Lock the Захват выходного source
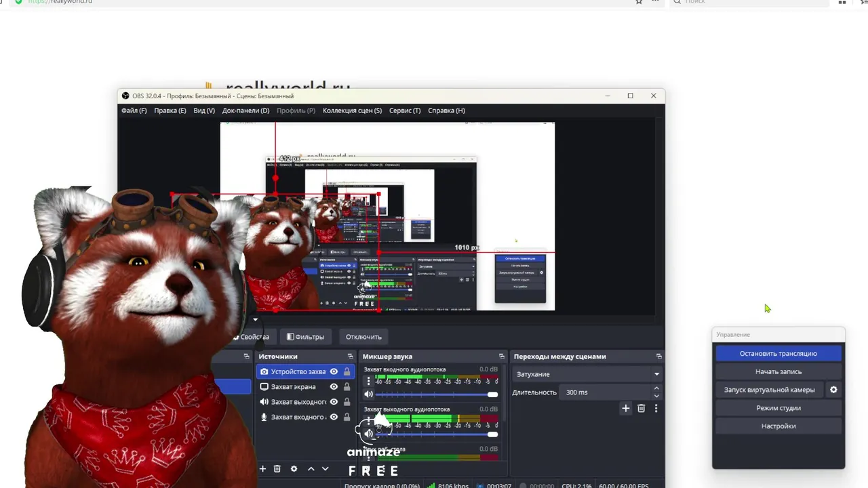This screenshot has height=488, width=868. coord(347,401)
